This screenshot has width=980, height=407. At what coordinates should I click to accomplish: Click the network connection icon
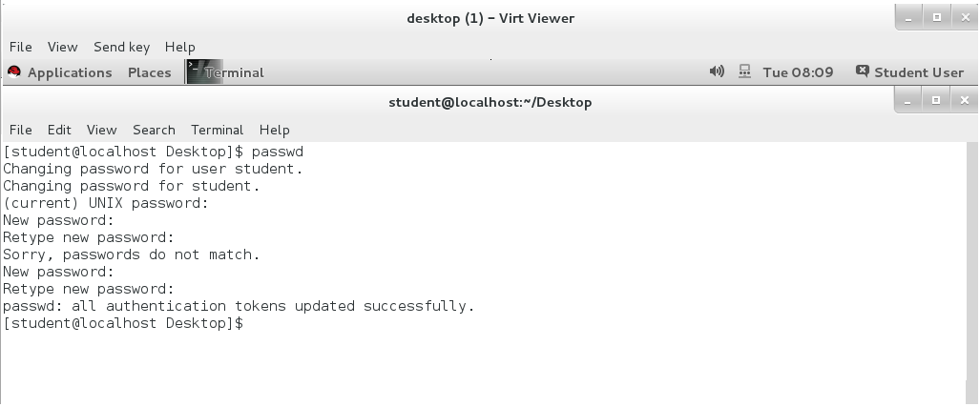tap(744, 71)
